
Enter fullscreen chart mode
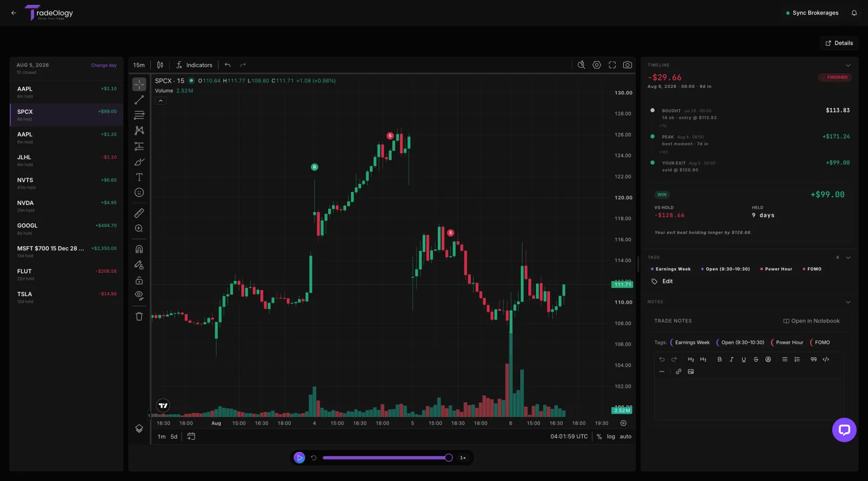tap(612, 65)
